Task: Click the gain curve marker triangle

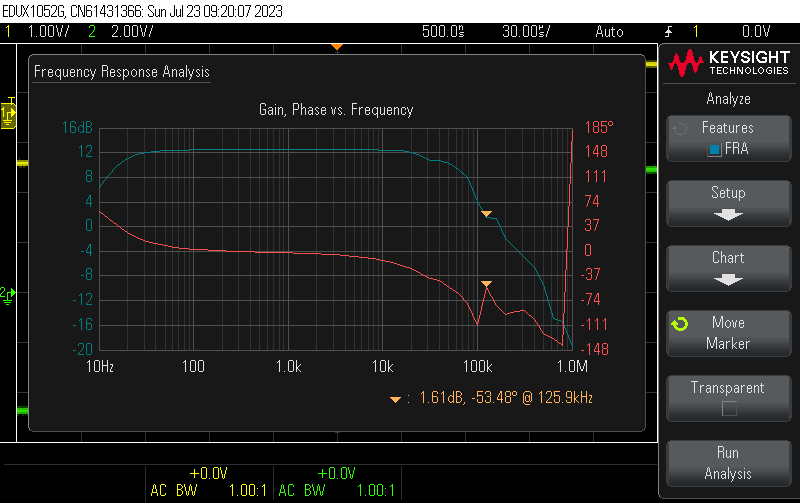Action: point(487,214)
